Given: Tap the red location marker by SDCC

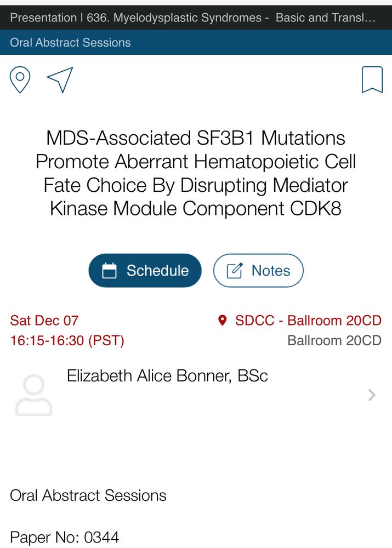Looking at the screenshot, I should coord(223,320).
